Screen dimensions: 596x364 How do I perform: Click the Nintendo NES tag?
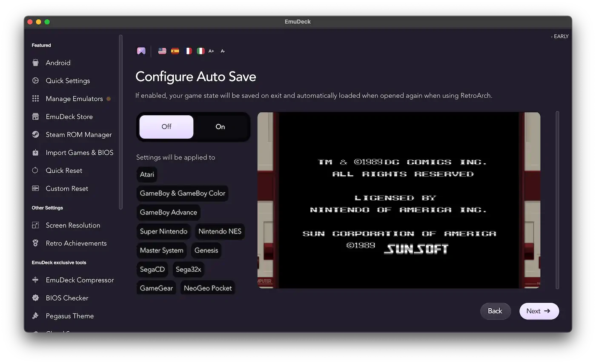(x=220, y=231)
